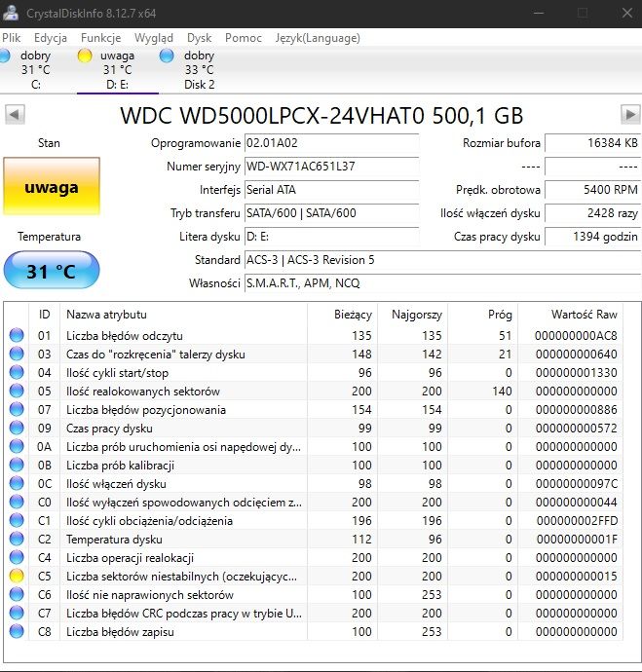
Task: Click the 31 °C temperature button
Action: (52, 270)
